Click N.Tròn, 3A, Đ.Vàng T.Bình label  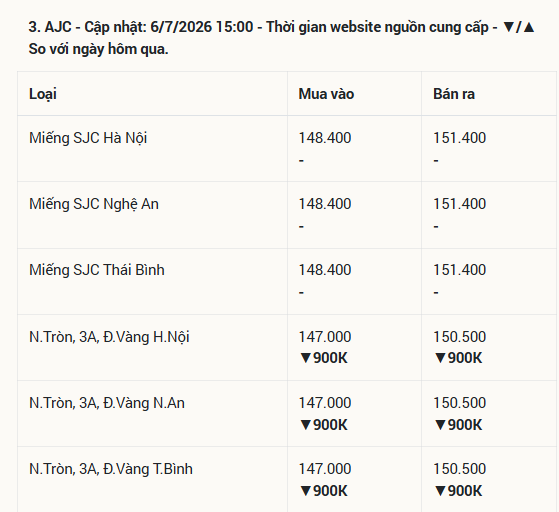[111, 469]
